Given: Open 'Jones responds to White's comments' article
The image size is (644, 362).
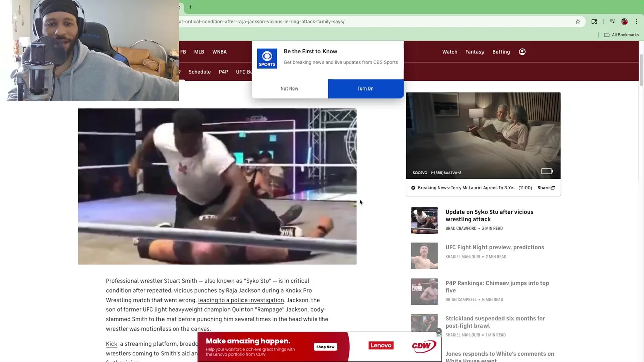Looking at the screenshot, I should tap(500, 357).
